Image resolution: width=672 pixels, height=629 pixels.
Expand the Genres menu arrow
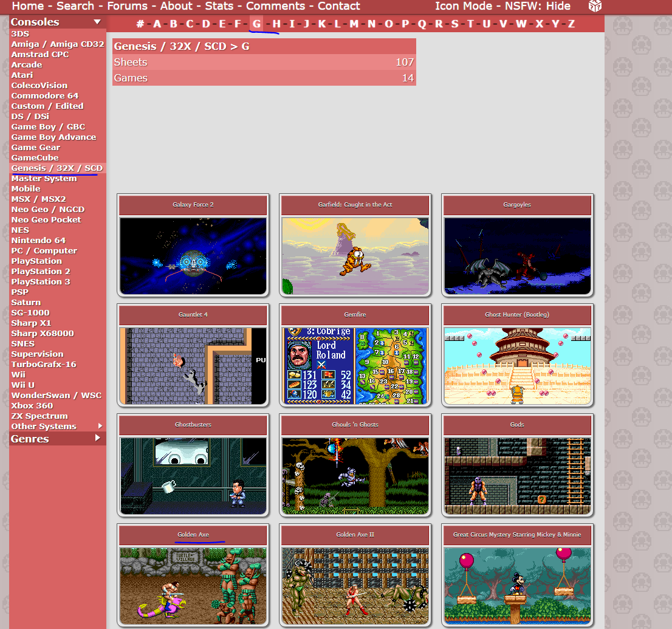pyautogui.click(x=98, y=438)
